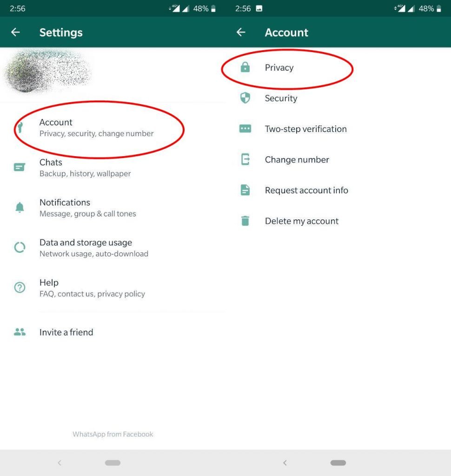Go back from the Account screen
The height and width of the screenshot is (476, 451).
click(241, 32)
